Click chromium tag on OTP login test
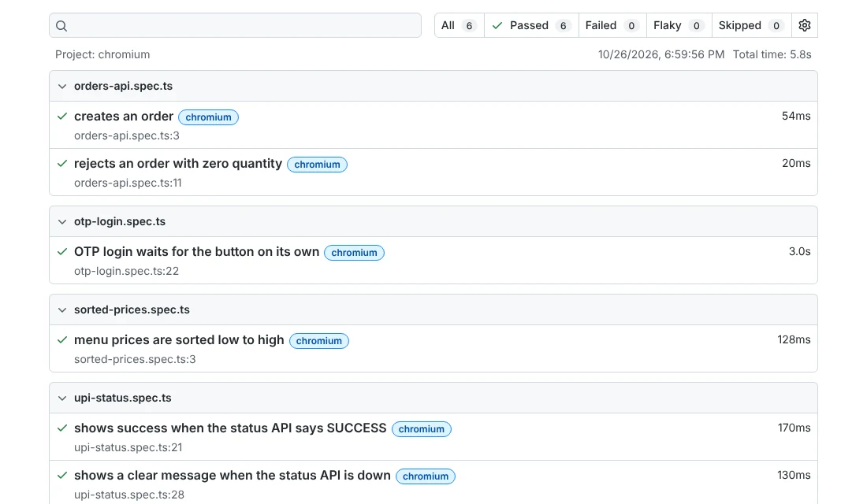 click(355, 253)
